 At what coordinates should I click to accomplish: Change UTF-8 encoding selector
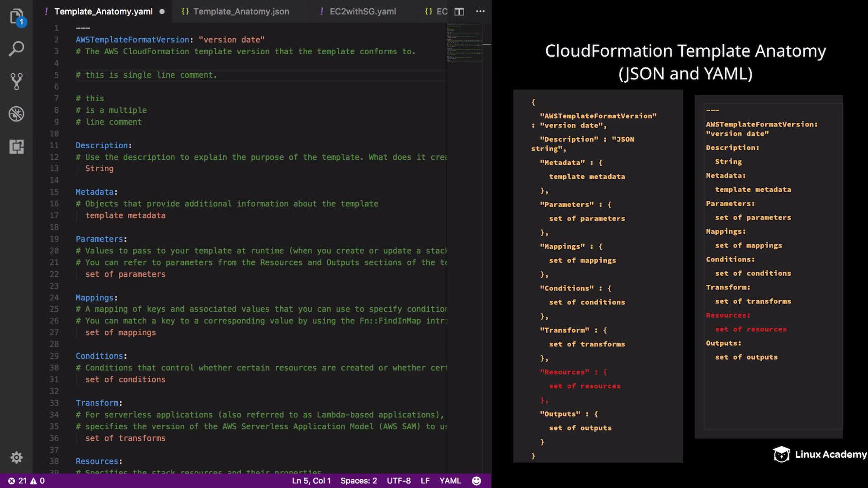point(398,481)
